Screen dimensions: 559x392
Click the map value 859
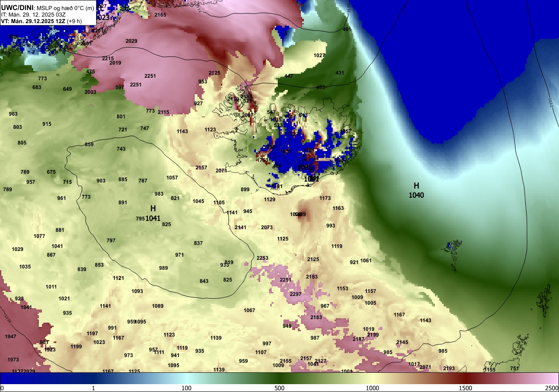[89, 144]
